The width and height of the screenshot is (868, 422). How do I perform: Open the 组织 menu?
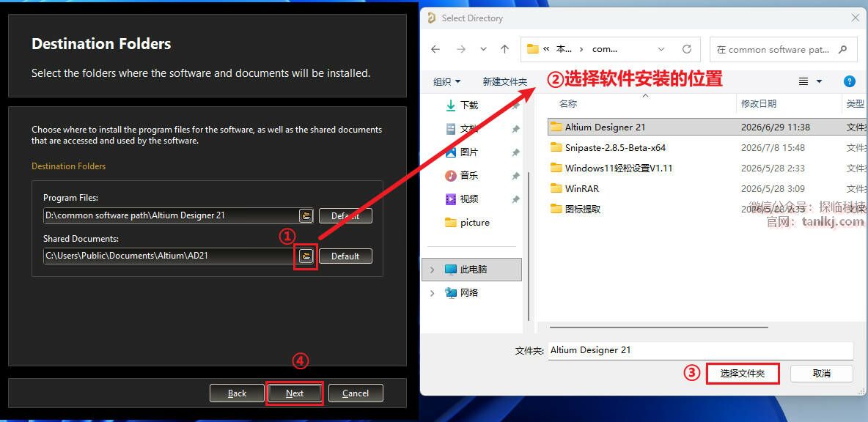pos(446,81)
